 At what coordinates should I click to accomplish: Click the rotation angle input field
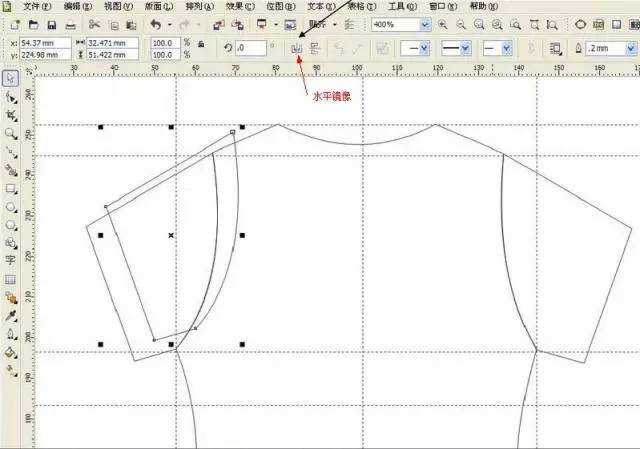click(x=251, y=47)
